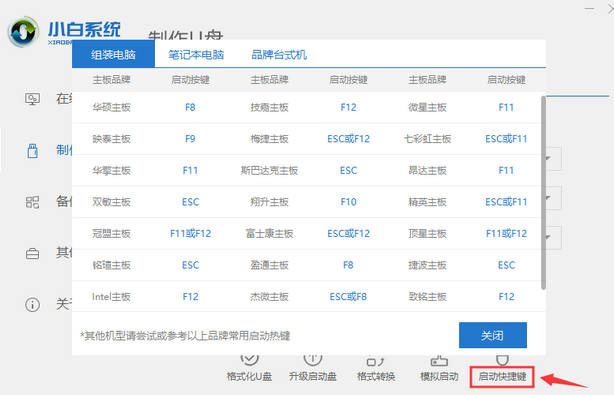The image size is (614, 395).
Task: Open the about info icon in sidebar
Action: coord(33,304)
